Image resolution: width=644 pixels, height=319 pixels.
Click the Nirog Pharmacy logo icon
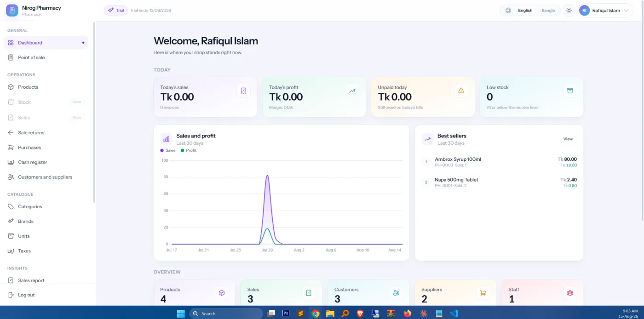click(x=12, y=10)
